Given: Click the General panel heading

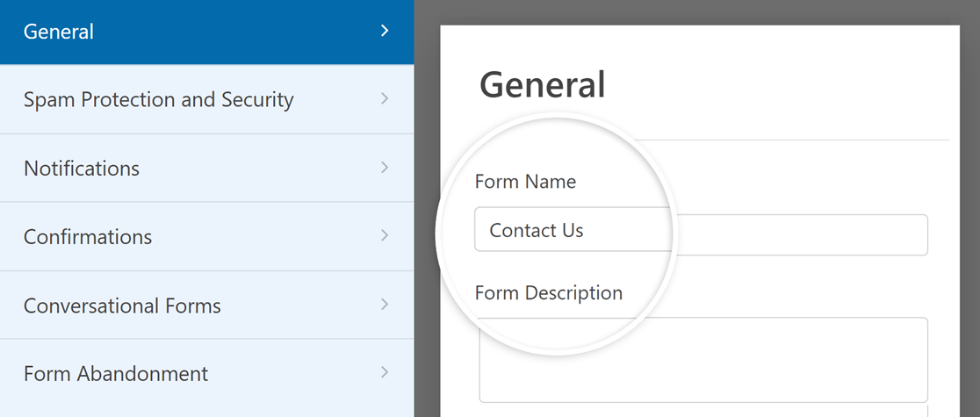Looking at the screenshot, I should click(543, 85).
